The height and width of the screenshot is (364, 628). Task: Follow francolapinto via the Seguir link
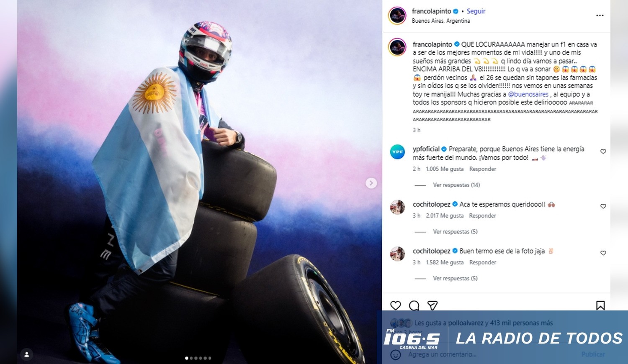476,11
